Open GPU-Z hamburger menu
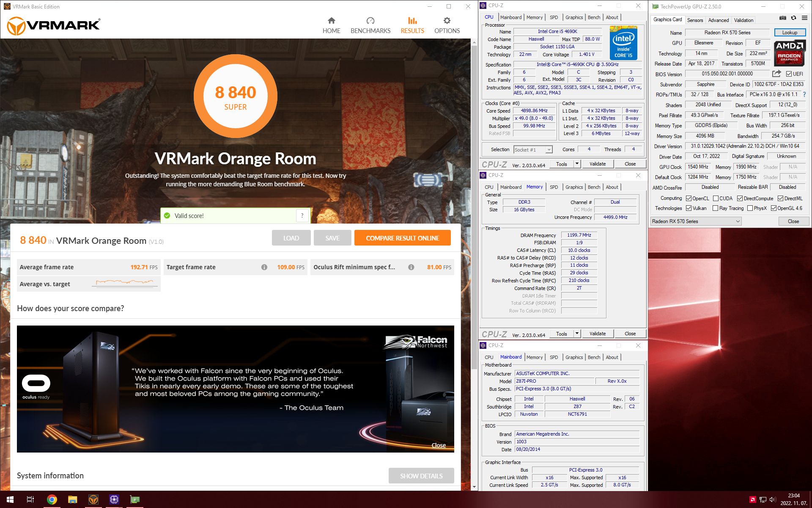This screenshot has height=508, width=812. [x=804, y=18]
